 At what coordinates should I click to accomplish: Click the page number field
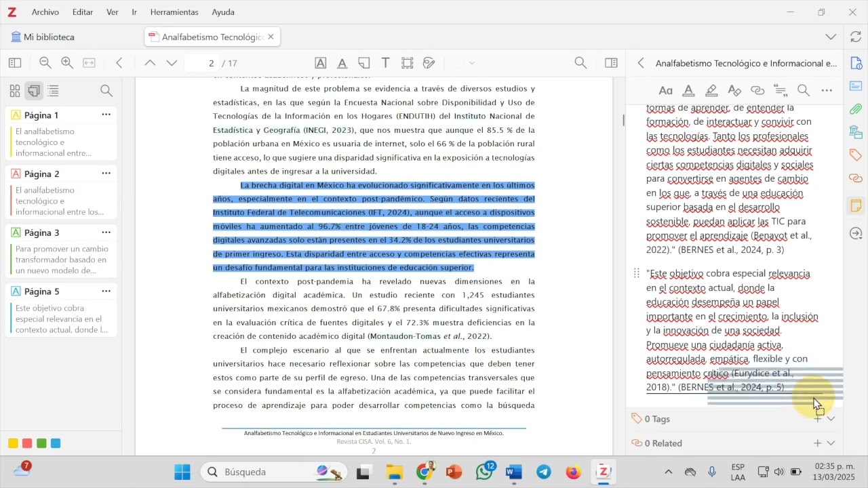click(202, 63)
